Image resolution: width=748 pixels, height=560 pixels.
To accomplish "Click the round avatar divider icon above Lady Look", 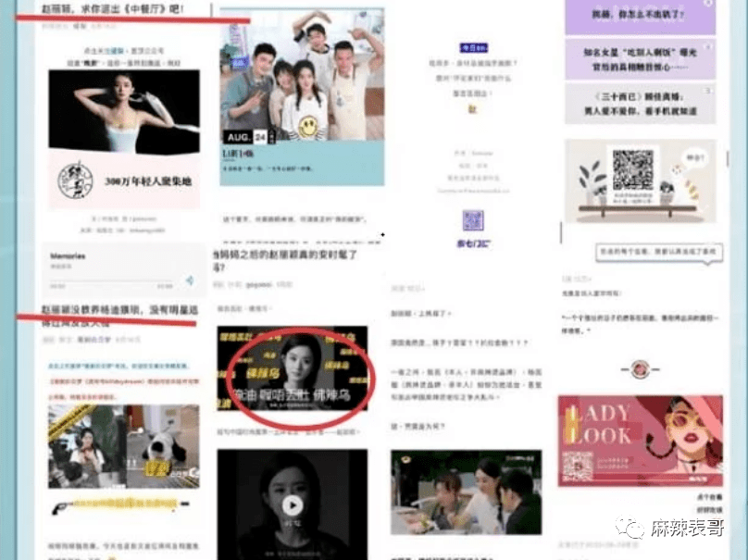I will [x=640, y=369].
